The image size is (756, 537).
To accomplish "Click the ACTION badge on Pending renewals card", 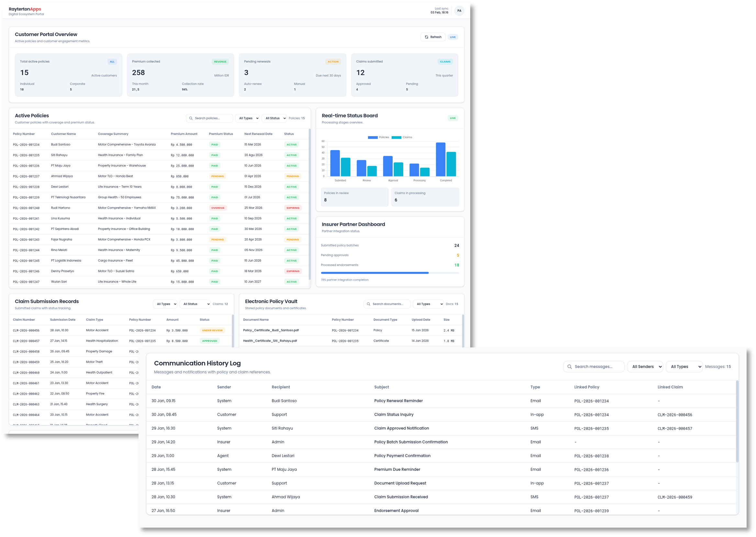I will [333, 61].
